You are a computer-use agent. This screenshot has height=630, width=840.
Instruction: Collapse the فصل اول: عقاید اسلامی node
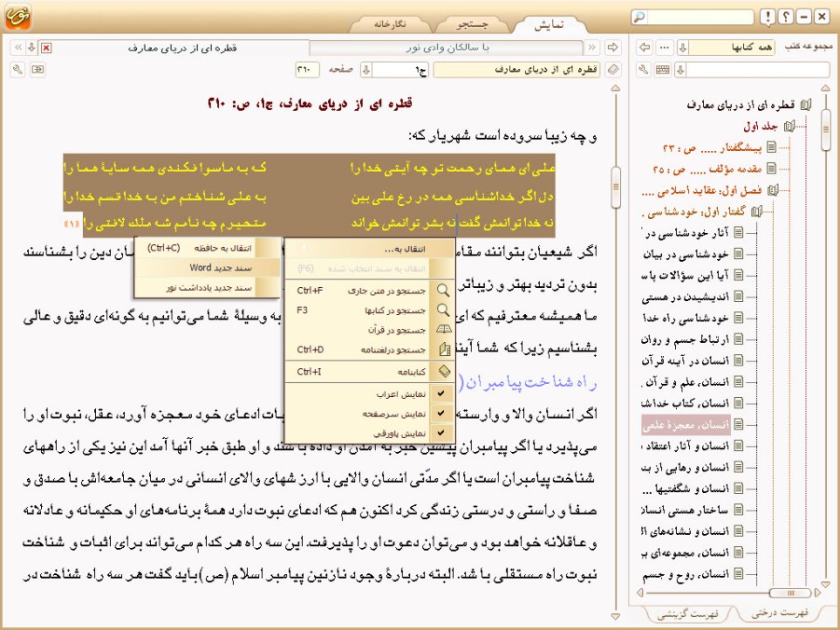coord(773,190)
